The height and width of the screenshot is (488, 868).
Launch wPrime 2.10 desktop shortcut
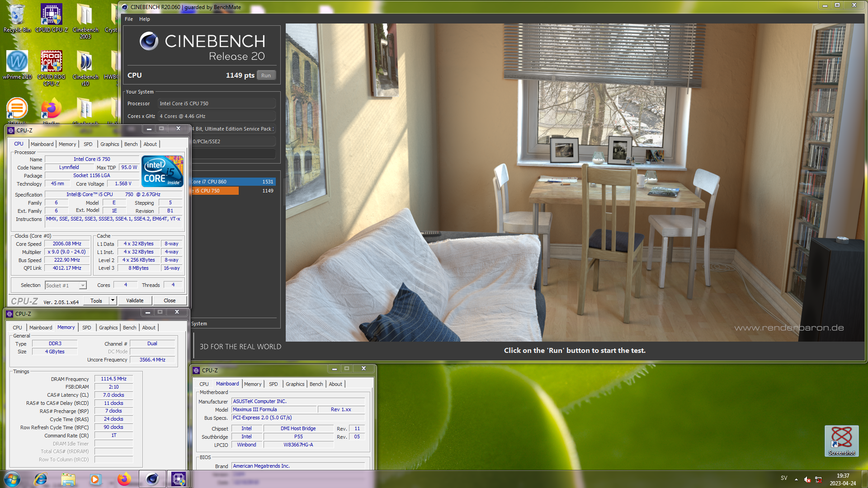point(17,65)
